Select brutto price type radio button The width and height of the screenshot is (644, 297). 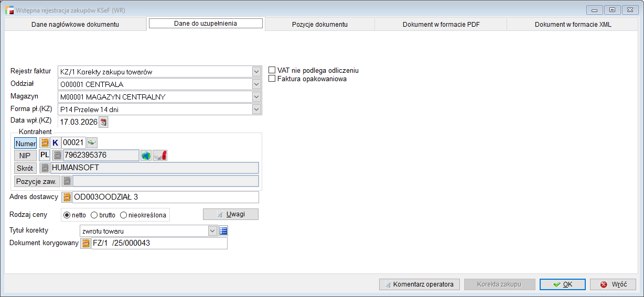click(94, 215)
